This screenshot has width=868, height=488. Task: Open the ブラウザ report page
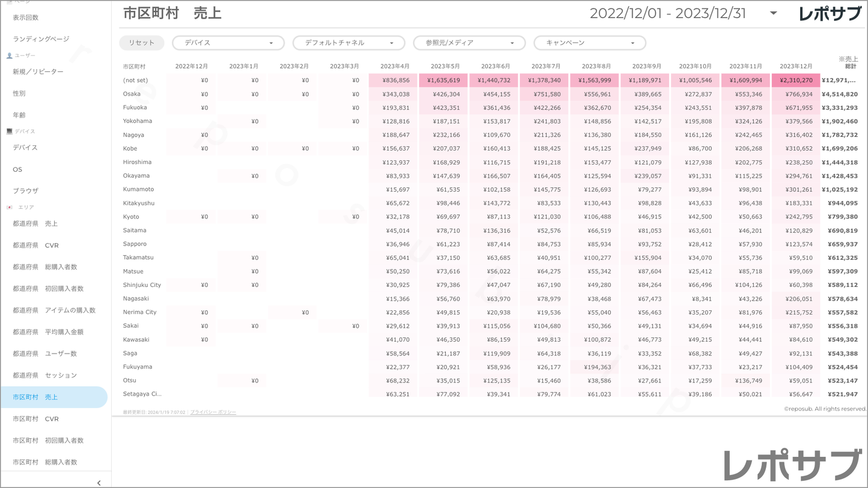26,191
